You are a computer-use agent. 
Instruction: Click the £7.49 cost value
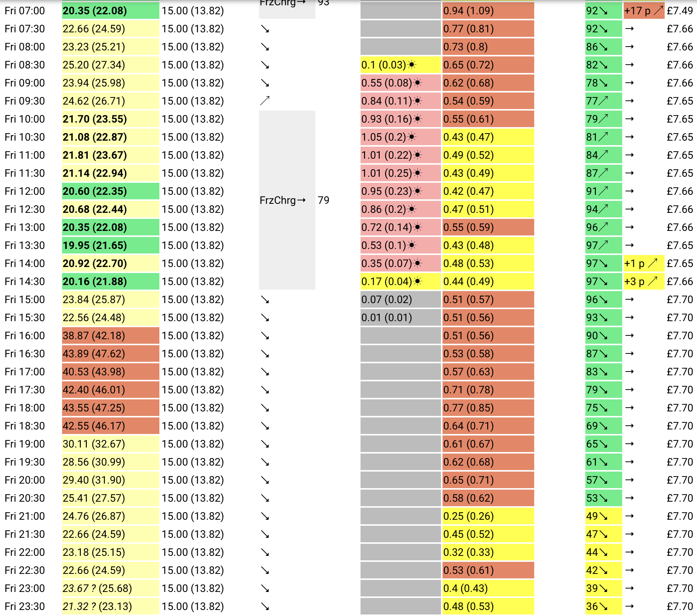pyautogui.click(x=680, y=11)
